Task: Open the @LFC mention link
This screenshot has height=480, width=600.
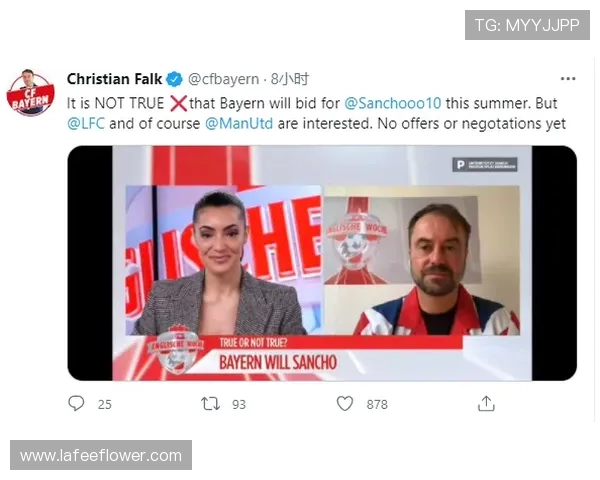Action: point(86,124)
